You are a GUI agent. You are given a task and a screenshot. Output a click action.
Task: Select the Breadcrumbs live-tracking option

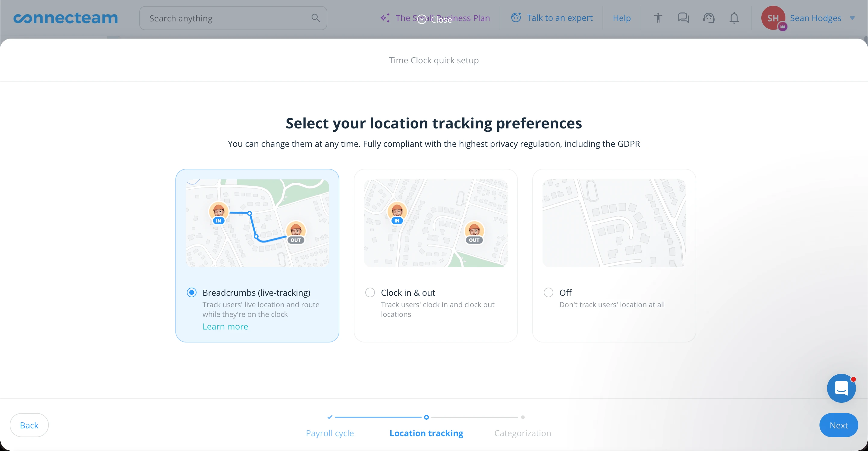point(191,292)
